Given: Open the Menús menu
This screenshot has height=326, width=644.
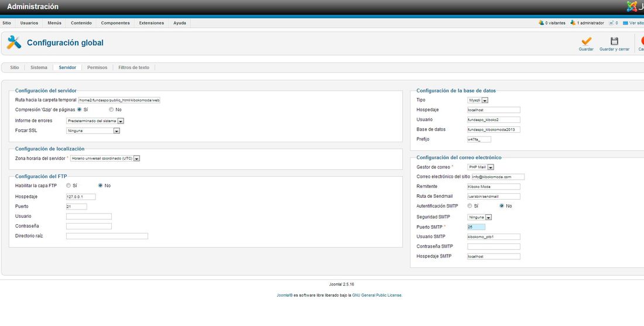Looking at the screenshot, I should (x=54, y=23).
